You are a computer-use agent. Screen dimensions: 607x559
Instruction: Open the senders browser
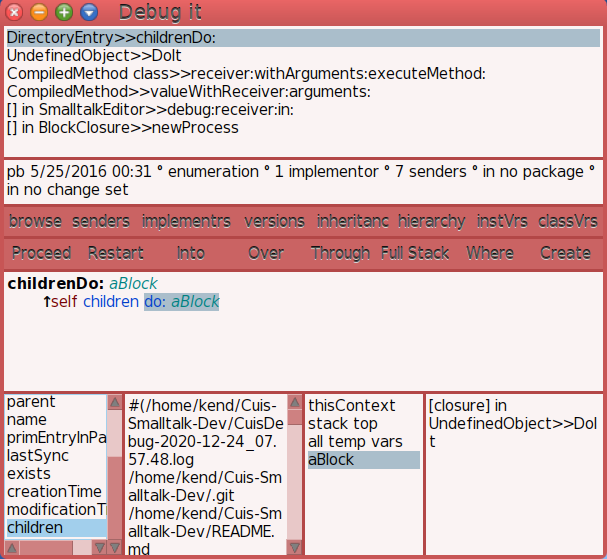point(101,221)
